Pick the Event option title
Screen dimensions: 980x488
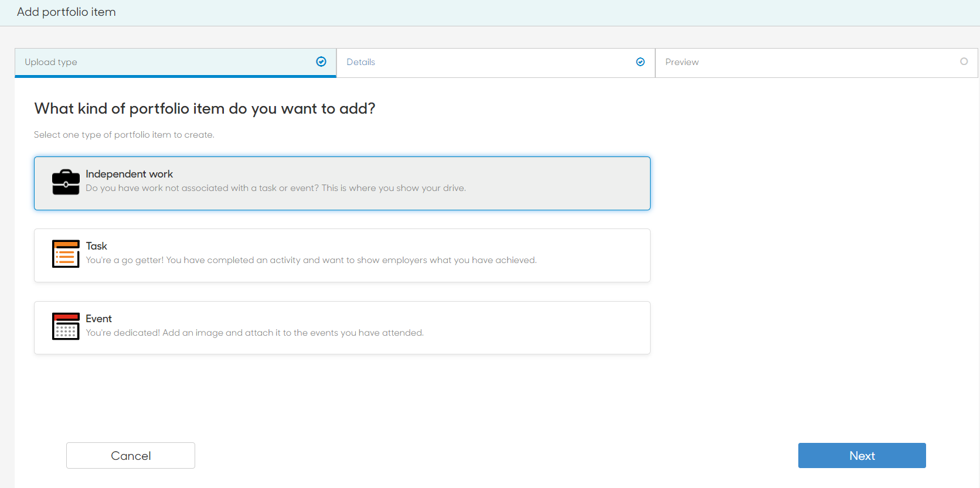(98, 319)
